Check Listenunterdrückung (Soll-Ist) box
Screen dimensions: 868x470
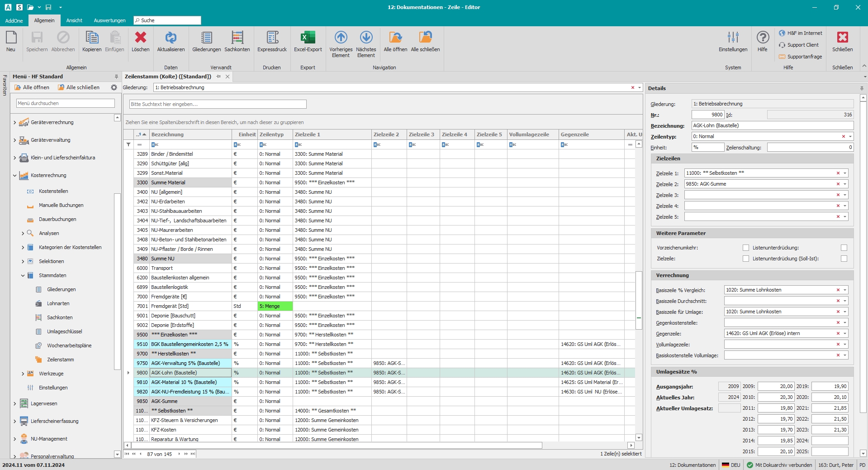(844, 259)
